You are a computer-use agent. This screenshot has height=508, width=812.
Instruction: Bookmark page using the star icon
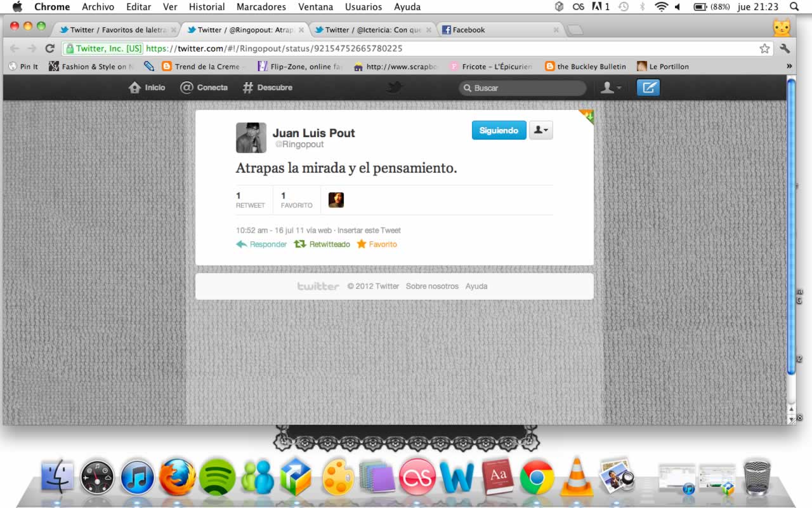764,48
